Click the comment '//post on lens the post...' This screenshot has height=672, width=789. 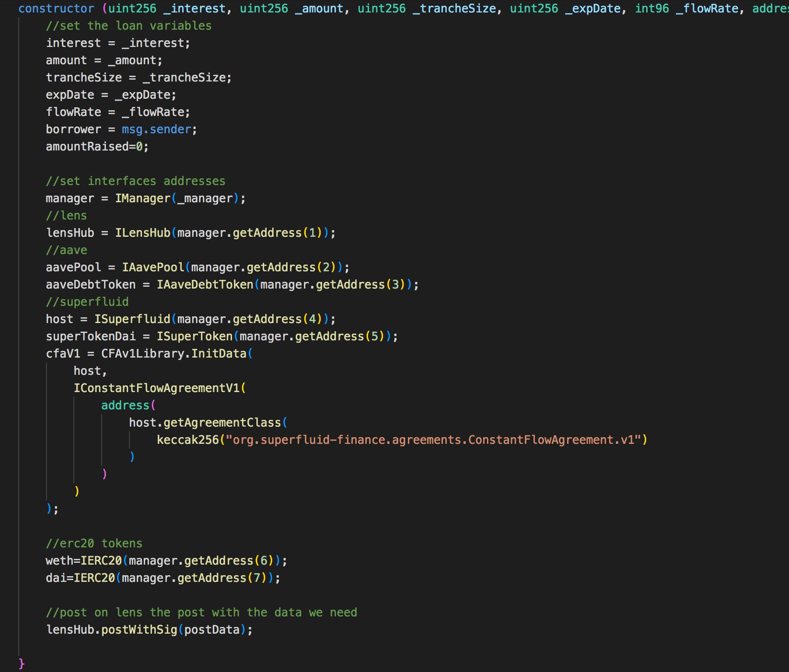point(201,613)
